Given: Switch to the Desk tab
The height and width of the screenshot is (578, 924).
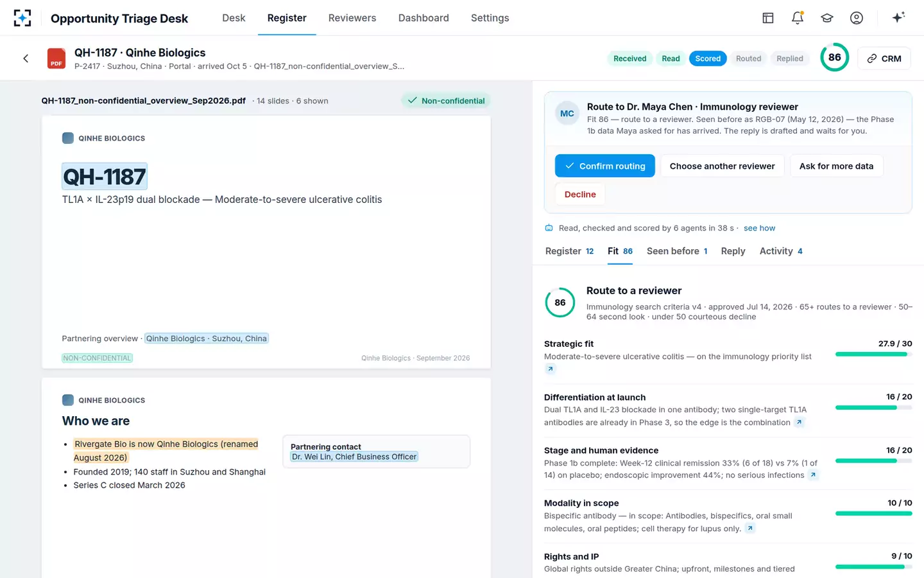Looking at the screenshot, I should pos(234,18).
